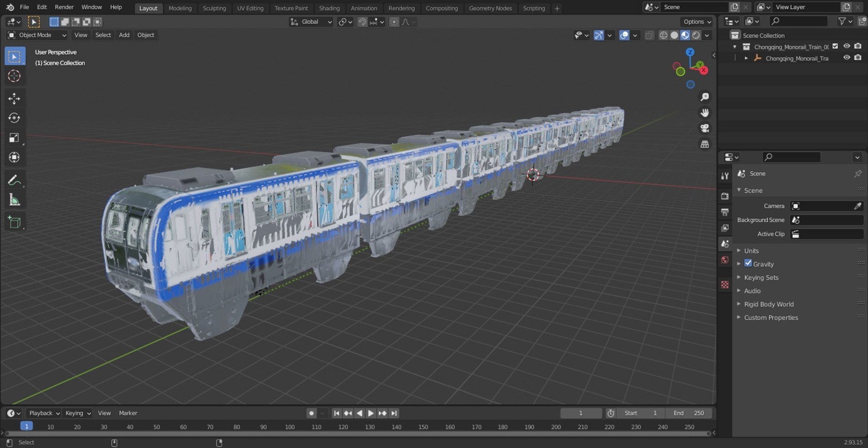Toggle proportional editing
Screen dimensions: 868x448
point(394,22)
